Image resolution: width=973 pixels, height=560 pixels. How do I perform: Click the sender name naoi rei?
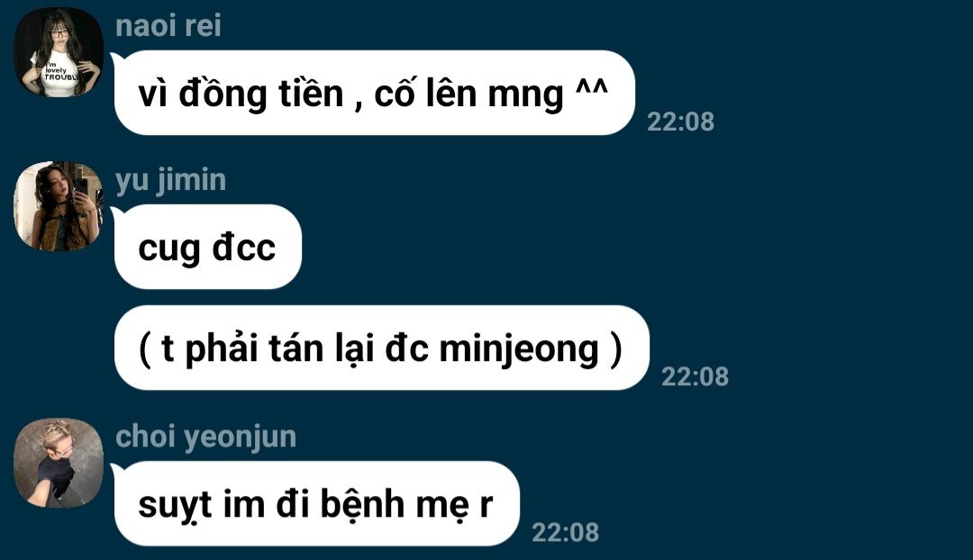click(168, 26)
